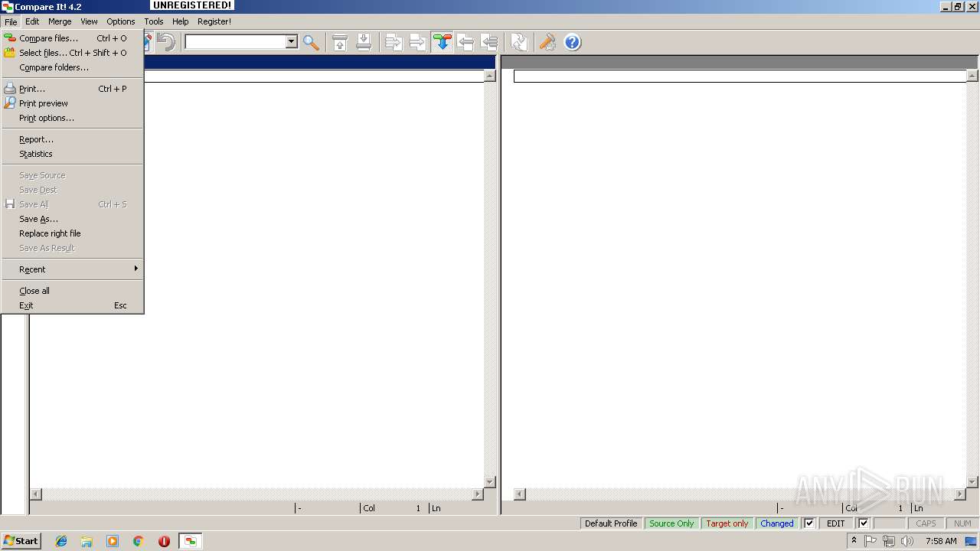
Task: Toggle the checkbox right of EDIT
Action: click(x=864, y=523)
